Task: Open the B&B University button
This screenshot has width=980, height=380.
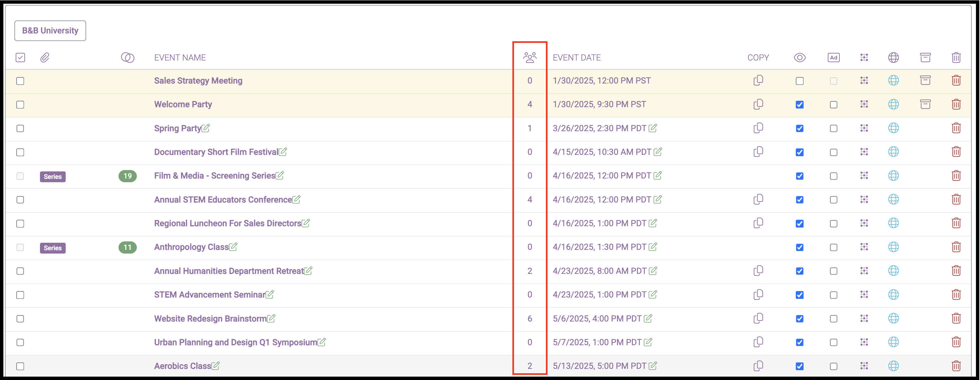Action: [x=50, y=31]
